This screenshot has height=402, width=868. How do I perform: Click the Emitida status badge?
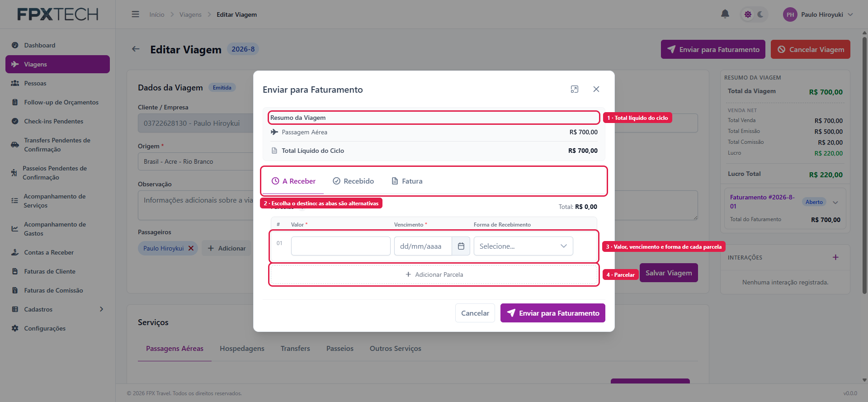click(222, 88)
